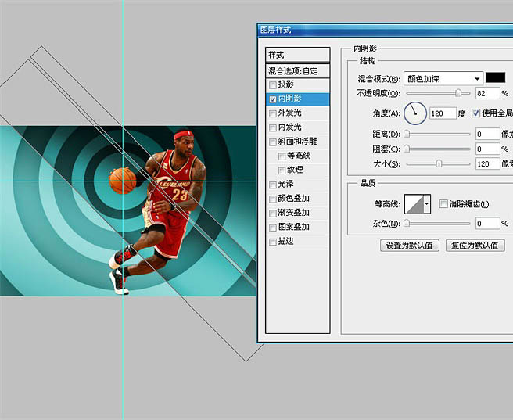Open the 外发光 outer glow settings row
The height and width of the screenshot is (420, 513).
(297, 113)
